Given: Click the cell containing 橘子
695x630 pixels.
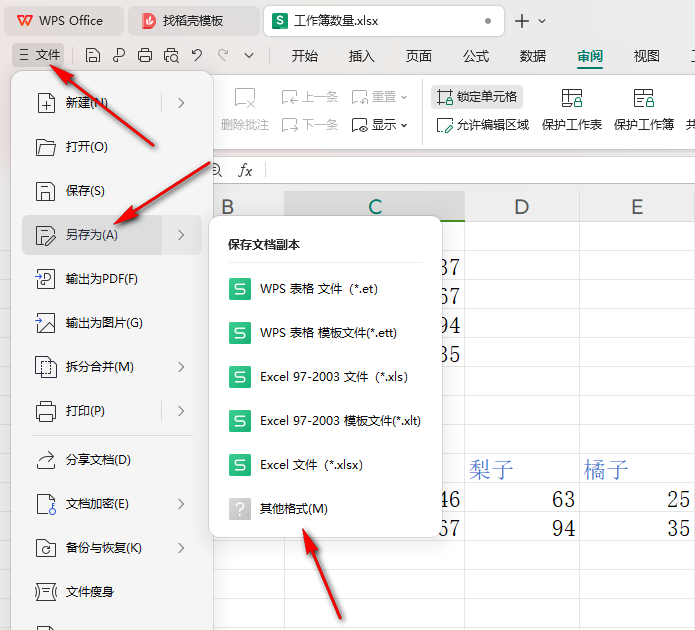Looking at the screenshot, I should point(637,468).
